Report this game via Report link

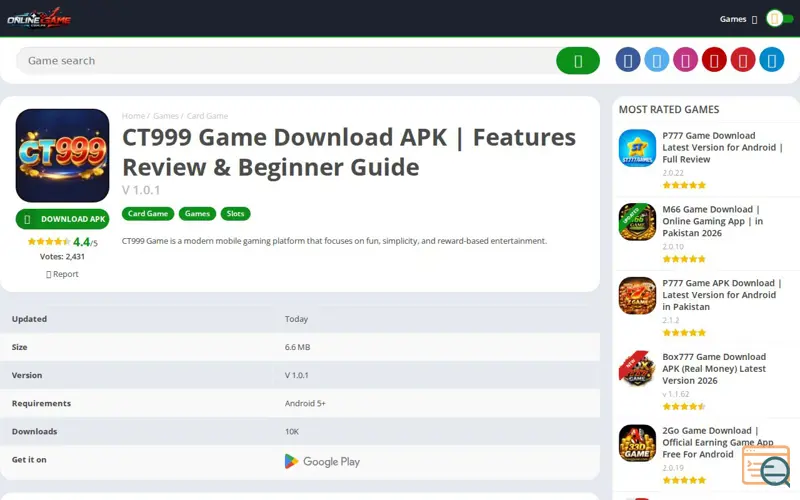[62, 274]
